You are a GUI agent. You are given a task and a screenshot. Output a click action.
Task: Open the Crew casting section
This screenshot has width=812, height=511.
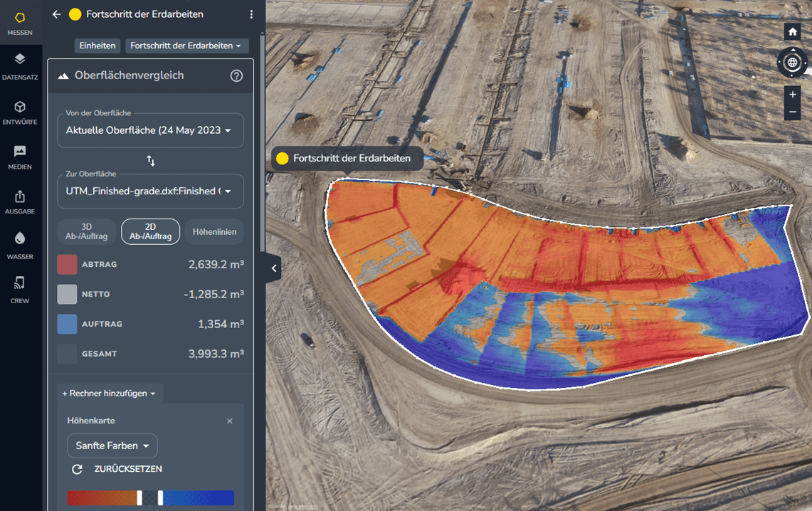tap(20, 289)
